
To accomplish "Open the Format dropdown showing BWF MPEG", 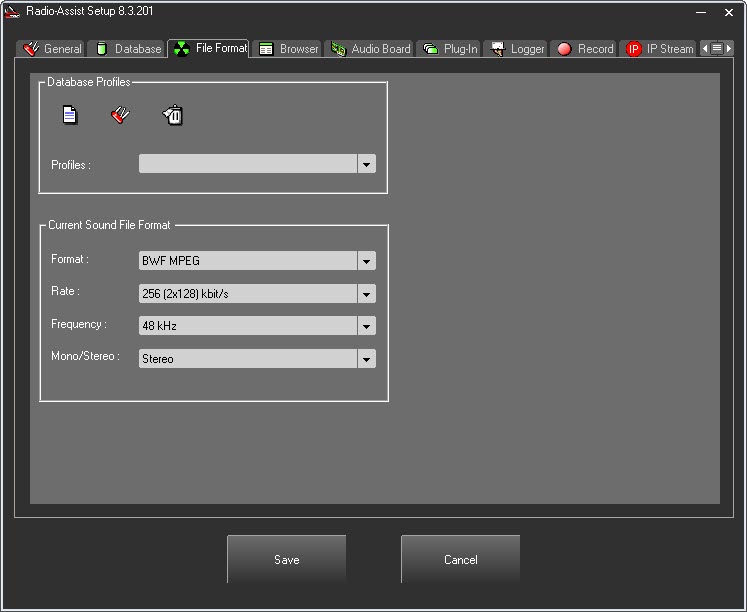I will [x=366, y=261].
